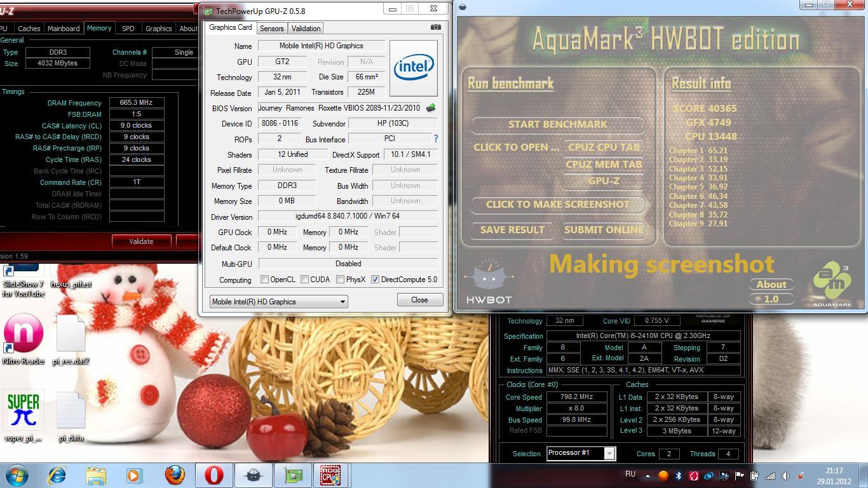Launch Firefox from taskbar
Viewport: 868px width, 488px height.
click(175, 475)
